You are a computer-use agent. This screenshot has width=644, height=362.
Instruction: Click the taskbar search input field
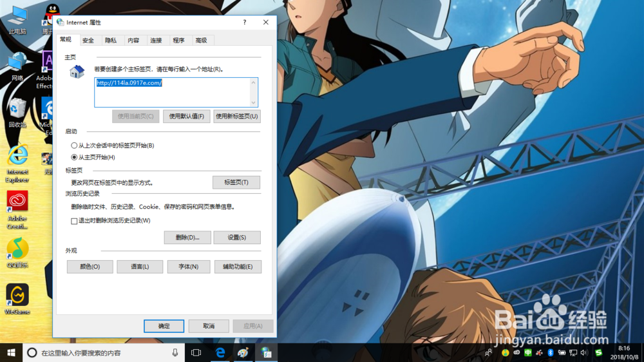tap(105, 352)
